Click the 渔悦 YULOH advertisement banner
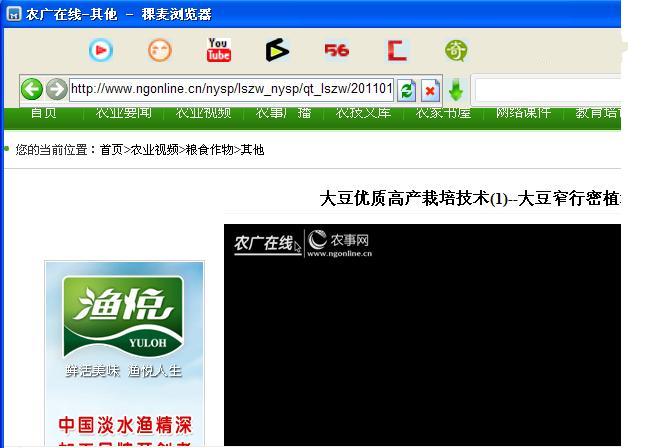This screenshot has width=652, height=448. pos(124,354)
